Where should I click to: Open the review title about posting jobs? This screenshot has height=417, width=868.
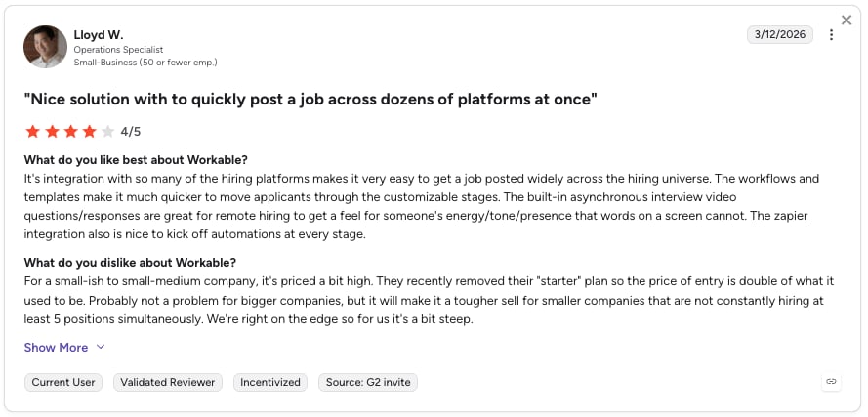coord(310,100)
